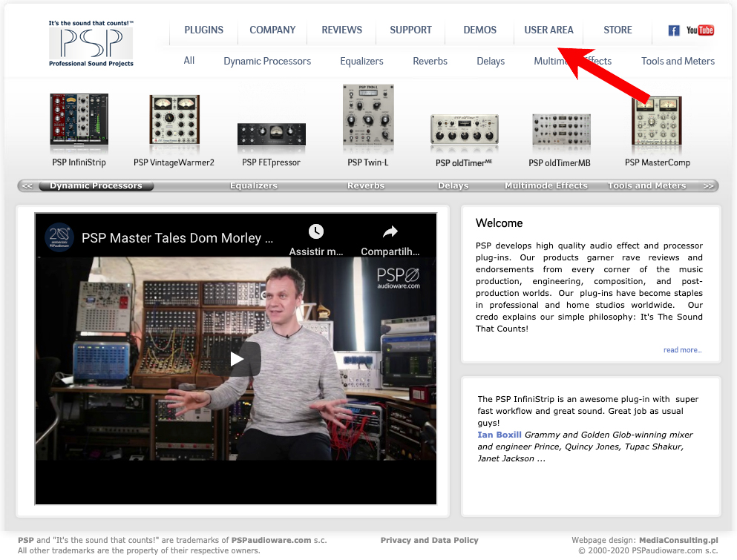
Task: Open PSP VintageWarmer2 plugin thumbnail
Action: click(x=174, y=119)
